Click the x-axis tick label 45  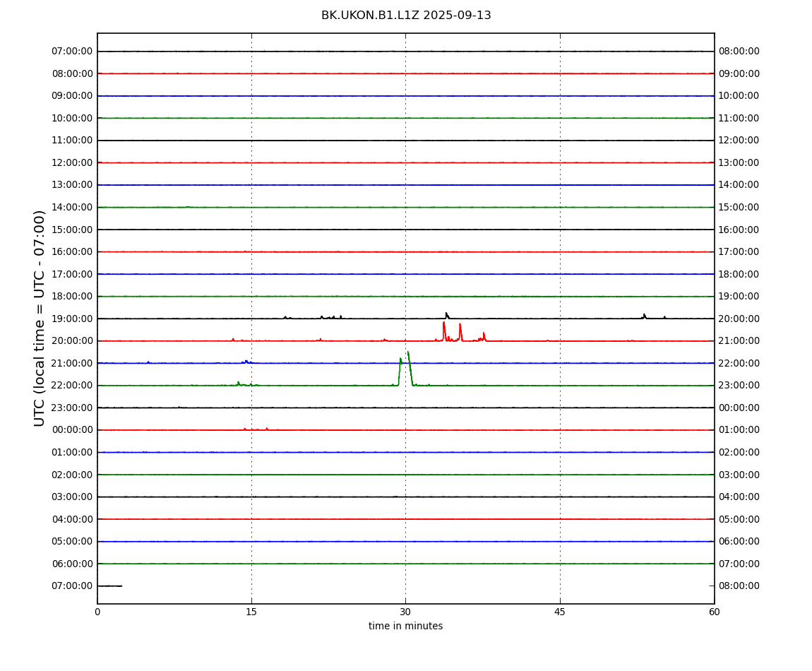pos(560,612)
